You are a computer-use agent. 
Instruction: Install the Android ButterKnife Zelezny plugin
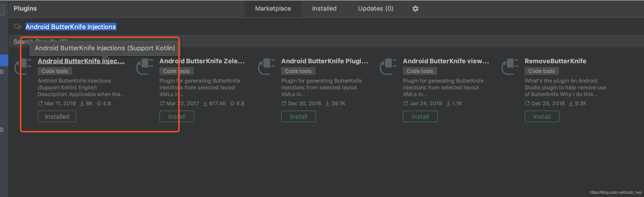[x=177, y=117]
